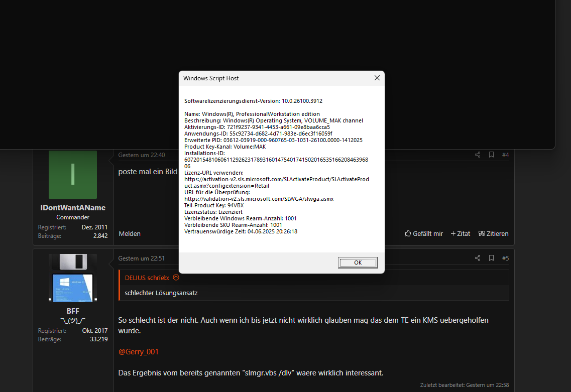Screen dimensions: 571x392
Task: Select Vertrauenswürdige Zeit line
Action: [x=241, y=231]
